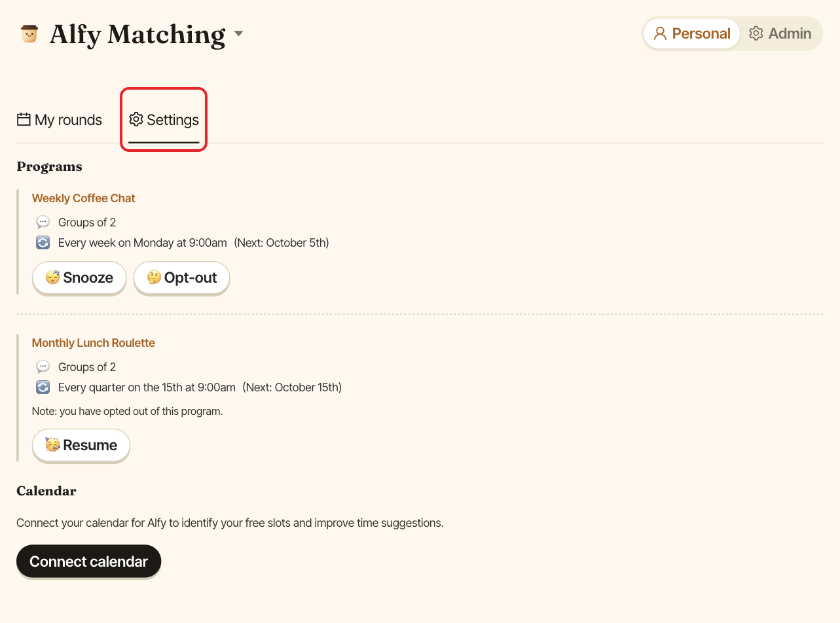The image size is (840, 623).
Task: Switch to Personal mode
Action: click(x=691, y=33)
